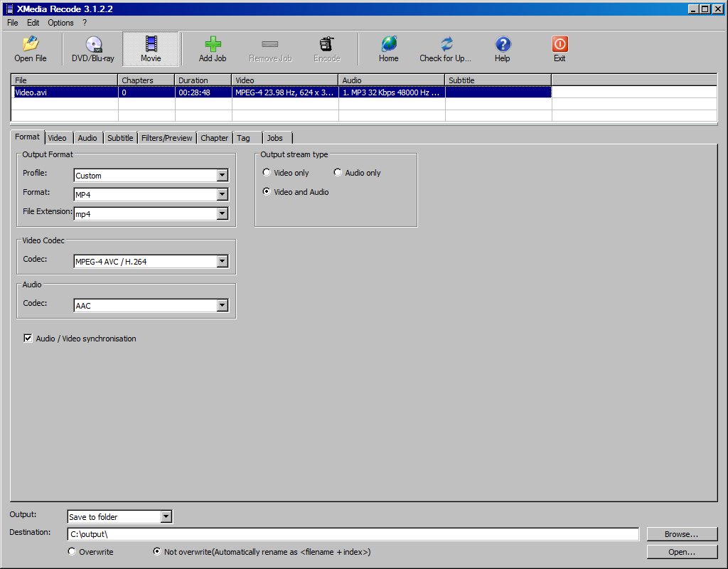Click the Video column header
The width and height of the screenshot is (728, 569).
285,80
